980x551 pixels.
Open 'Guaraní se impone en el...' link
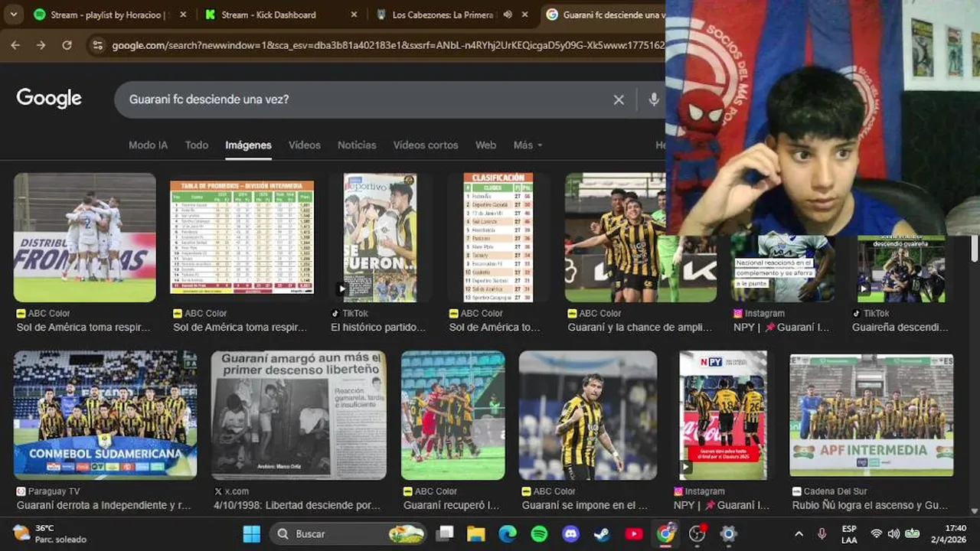585,506
